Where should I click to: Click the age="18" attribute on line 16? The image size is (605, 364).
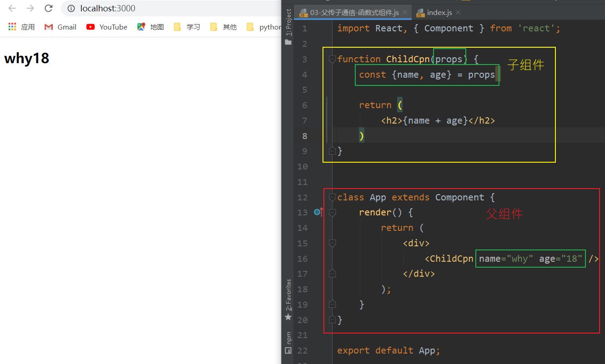[561, 259]
